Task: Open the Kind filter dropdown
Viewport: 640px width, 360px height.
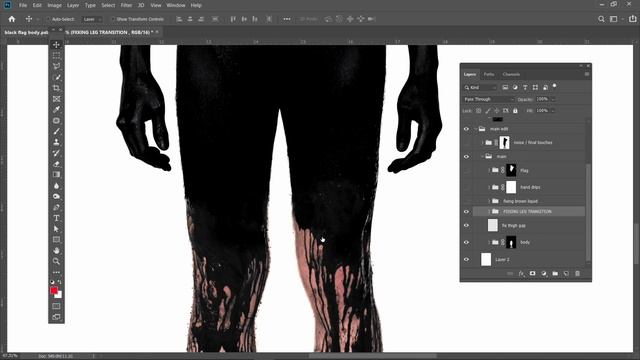Action: tap(480, 87)
